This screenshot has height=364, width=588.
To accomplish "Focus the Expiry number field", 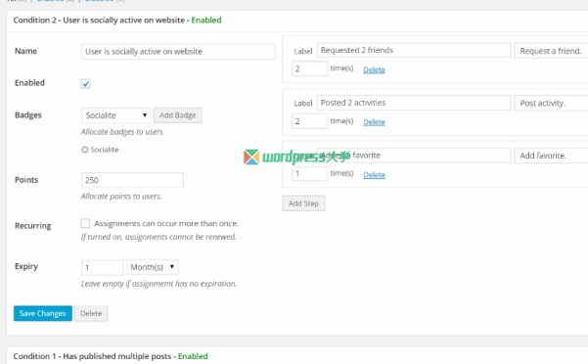I will click(x=102, y=268).
